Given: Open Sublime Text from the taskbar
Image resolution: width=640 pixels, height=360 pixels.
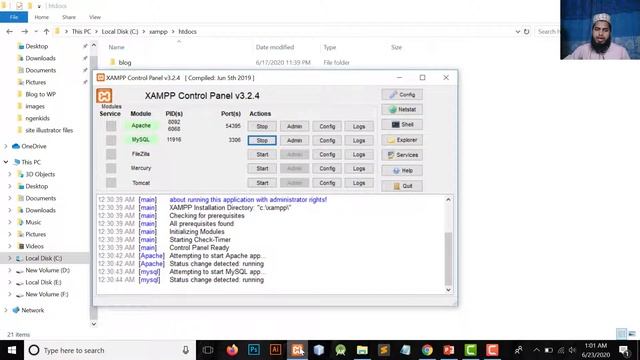Looking at the screenshot, I should 384,350.
